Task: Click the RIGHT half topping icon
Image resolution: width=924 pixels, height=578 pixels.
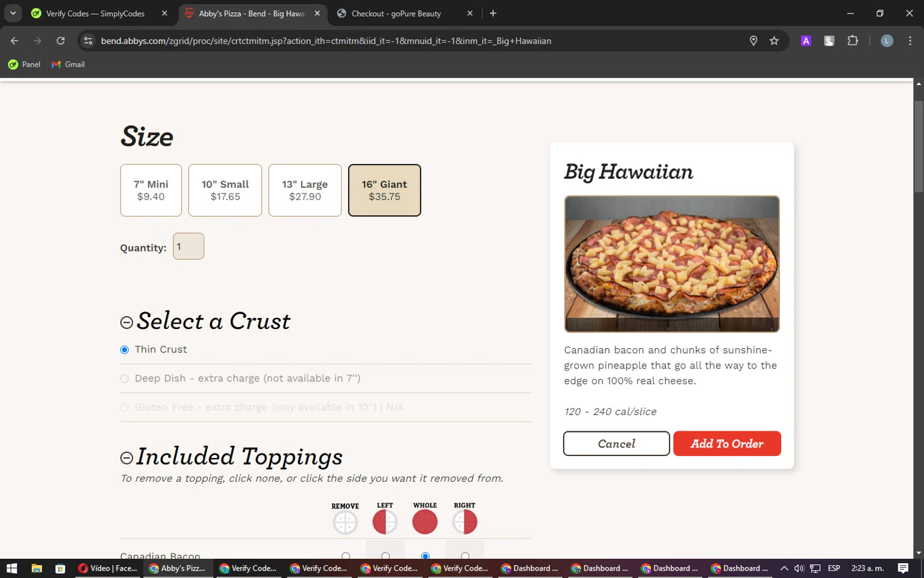Action: (465, 522)
